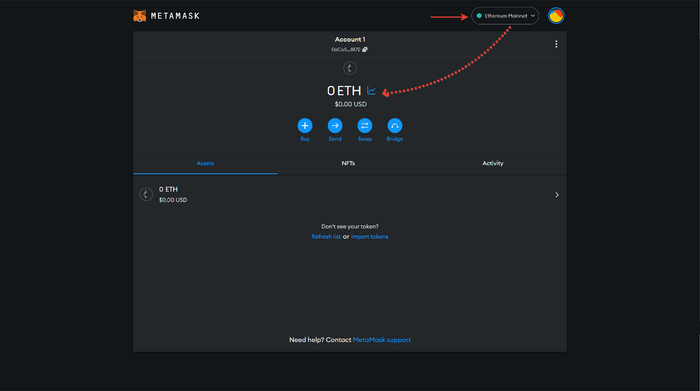Click the import tokens link
This screenshot has height=391, width=700.
tap(370, 237)
